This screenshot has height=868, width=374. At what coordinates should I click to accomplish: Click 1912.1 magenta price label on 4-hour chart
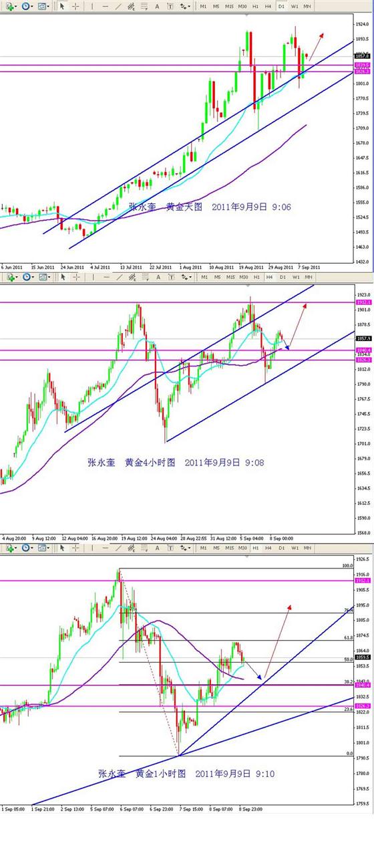pyautogui.click(x=364, y=303)
